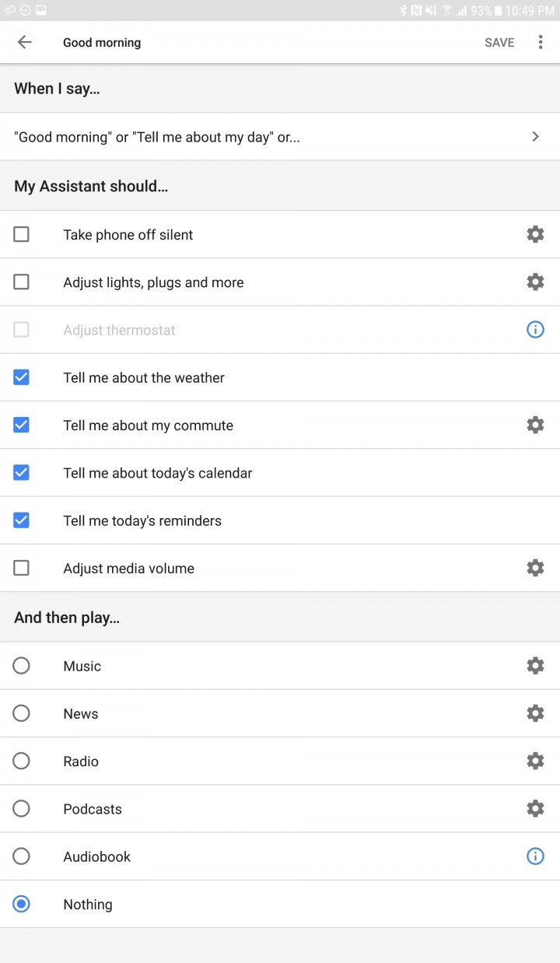Viewport: 560px width, 963px height.
Task: Show info icon for Audiobook
Action: 535,856
